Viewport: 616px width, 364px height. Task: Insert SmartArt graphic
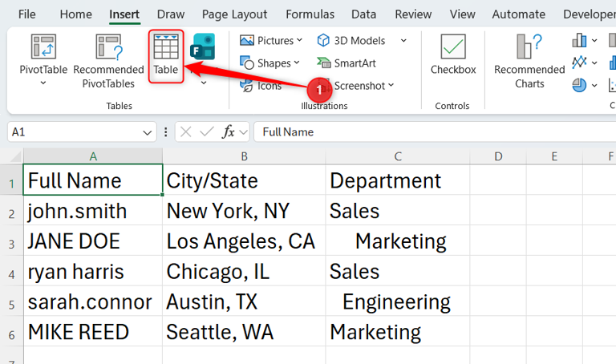click(346, 63)
